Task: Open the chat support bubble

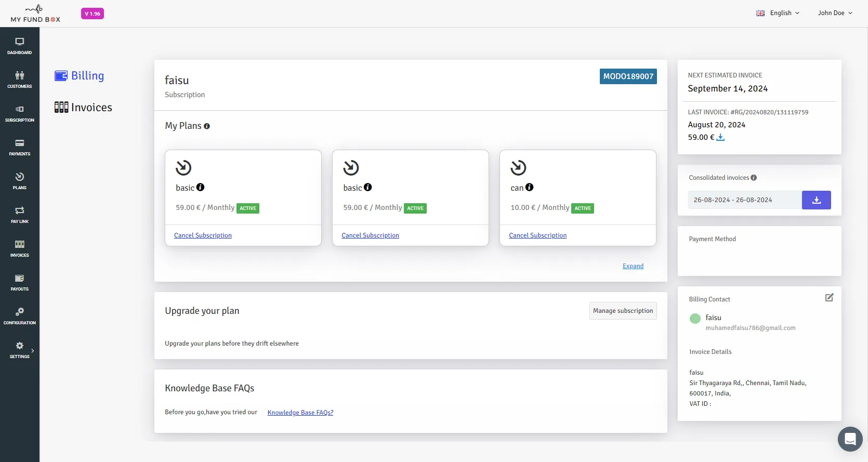Action: click(850, 439)
